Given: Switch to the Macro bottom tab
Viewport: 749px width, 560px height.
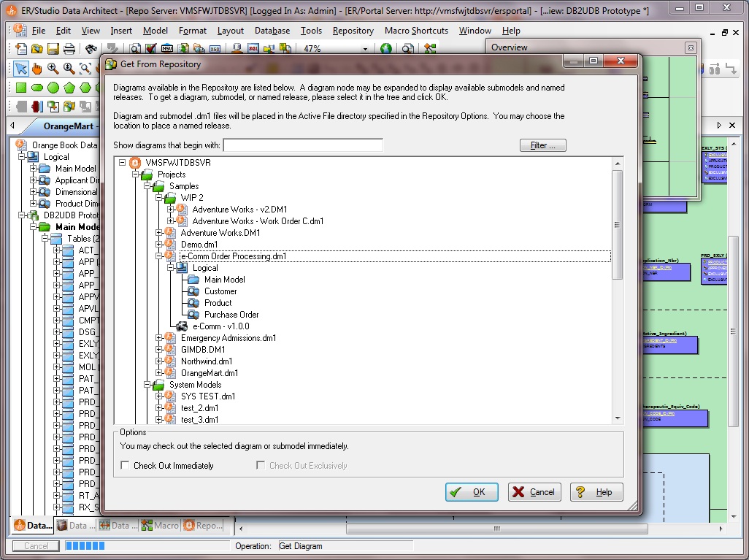Looking at the screenshot, I should pos(161,526).
